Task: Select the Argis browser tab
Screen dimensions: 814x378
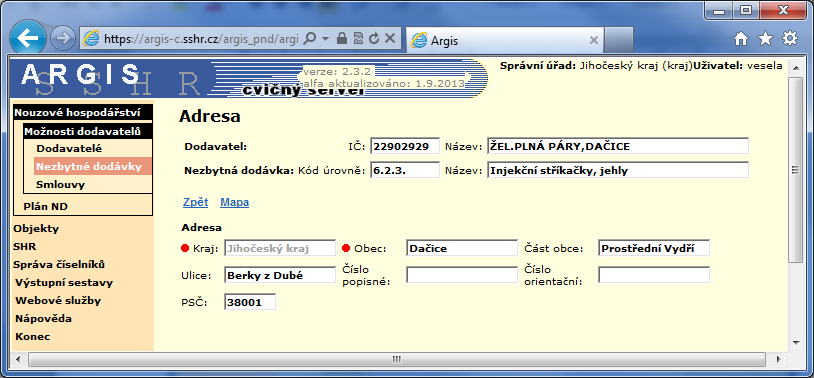Action: pos(504,40)
